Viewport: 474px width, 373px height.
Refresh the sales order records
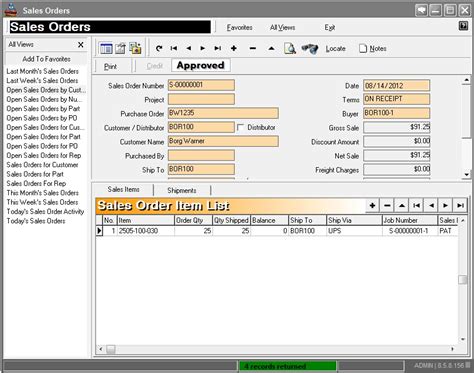[159, 48]
